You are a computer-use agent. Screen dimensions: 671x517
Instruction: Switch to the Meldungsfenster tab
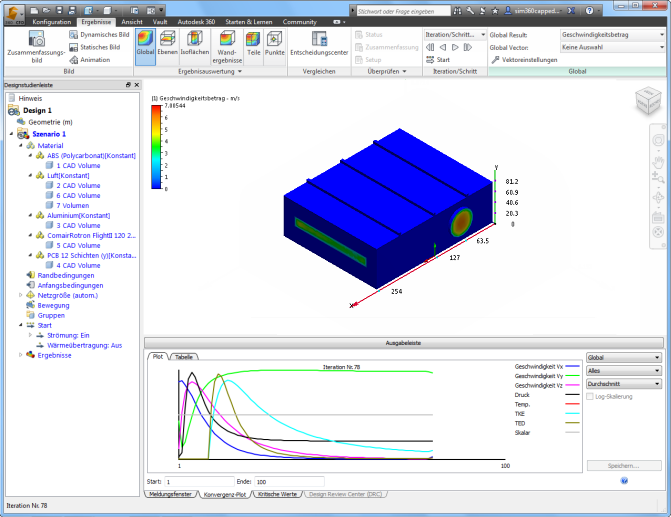click(x=170, y=494)
